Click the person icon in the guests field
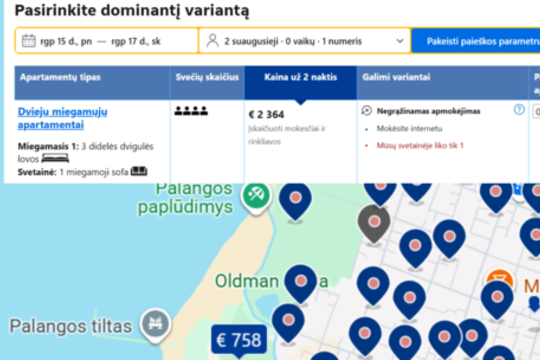 [x=212, y=41]
